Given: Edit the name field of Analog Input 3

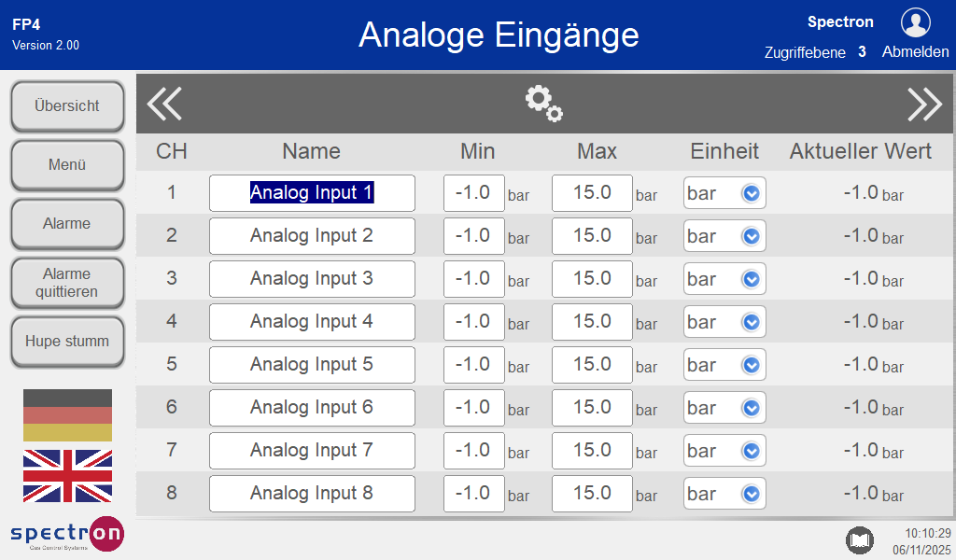Looking at the screenshot, I should (312, 279).
